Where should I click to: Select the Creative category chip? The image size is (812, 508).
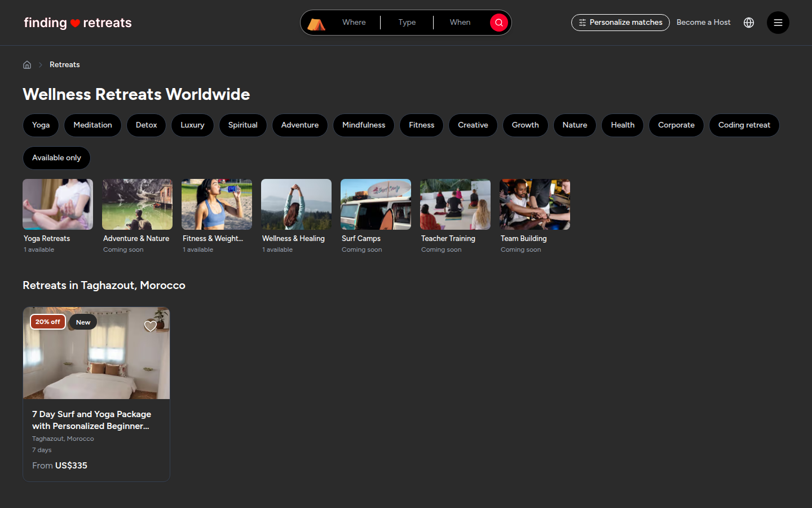coord(473,125)
